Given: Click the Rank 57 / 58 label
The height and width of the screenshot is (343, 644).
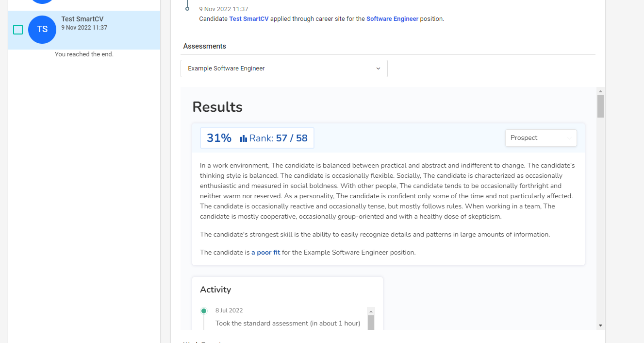Looking at the screenshot, I should coord(279,138).
